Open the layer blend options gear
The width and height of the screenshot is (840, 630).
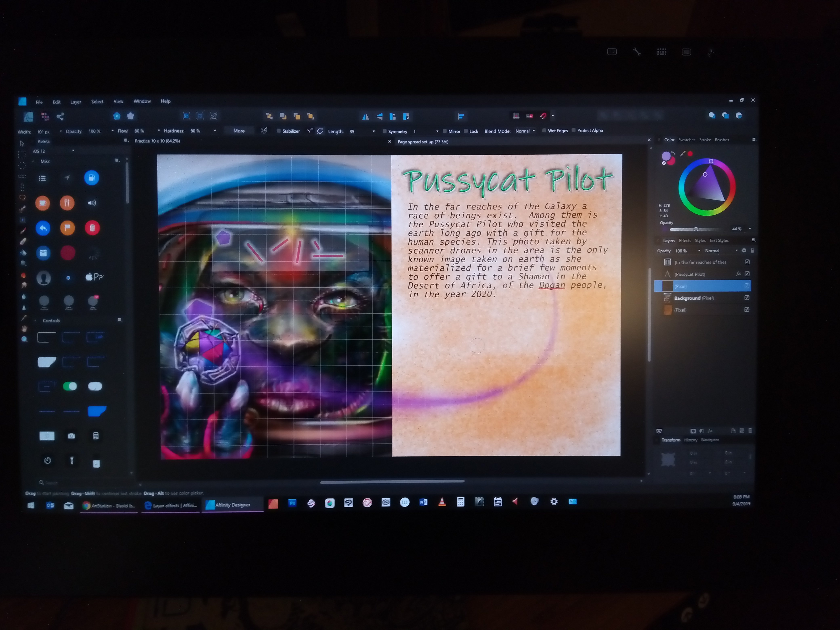pos(744,251)
